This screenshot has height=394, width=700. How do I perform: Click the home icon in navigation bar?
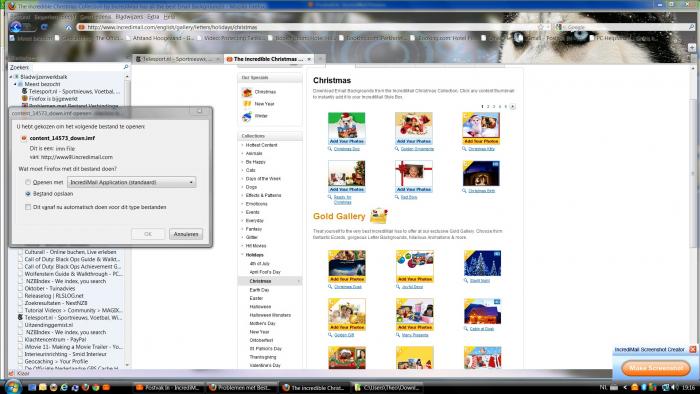click(68, 27)
